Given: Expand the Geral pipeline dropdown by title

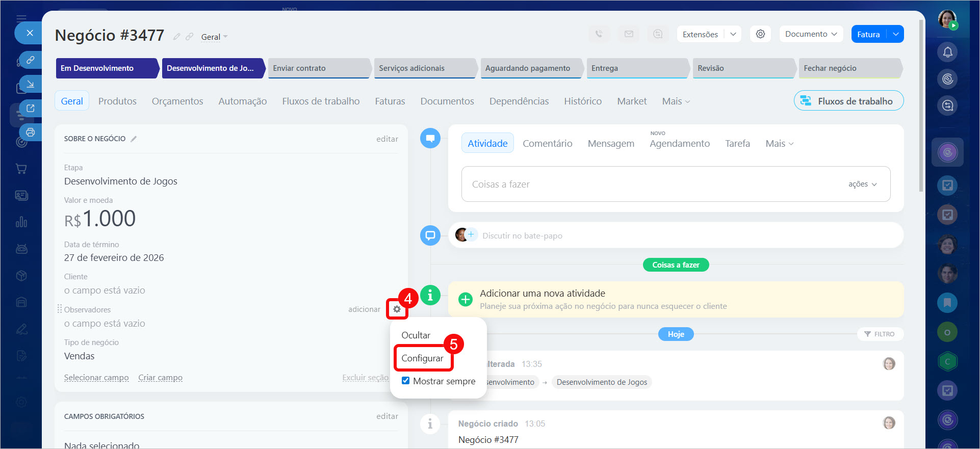Looking at the screenshot, I should (214, 37).
